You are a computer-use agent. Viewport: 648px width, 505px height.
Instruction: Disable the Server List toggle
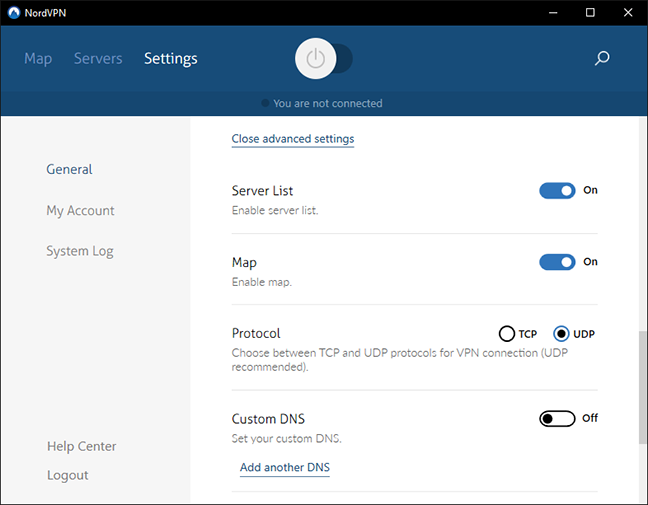coord(557,191)
